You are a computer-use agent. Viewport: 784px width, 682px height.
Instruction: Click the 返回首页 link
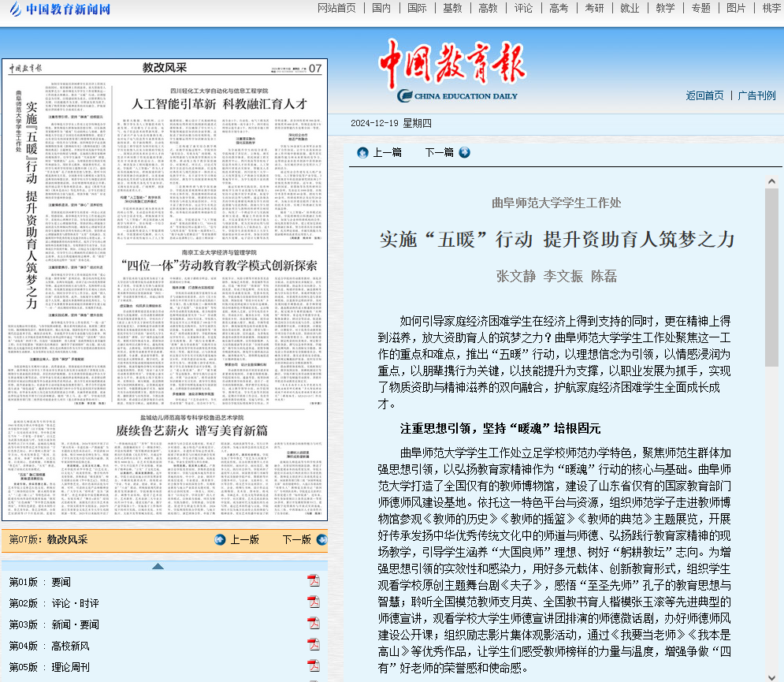click(x=704, y=95)
